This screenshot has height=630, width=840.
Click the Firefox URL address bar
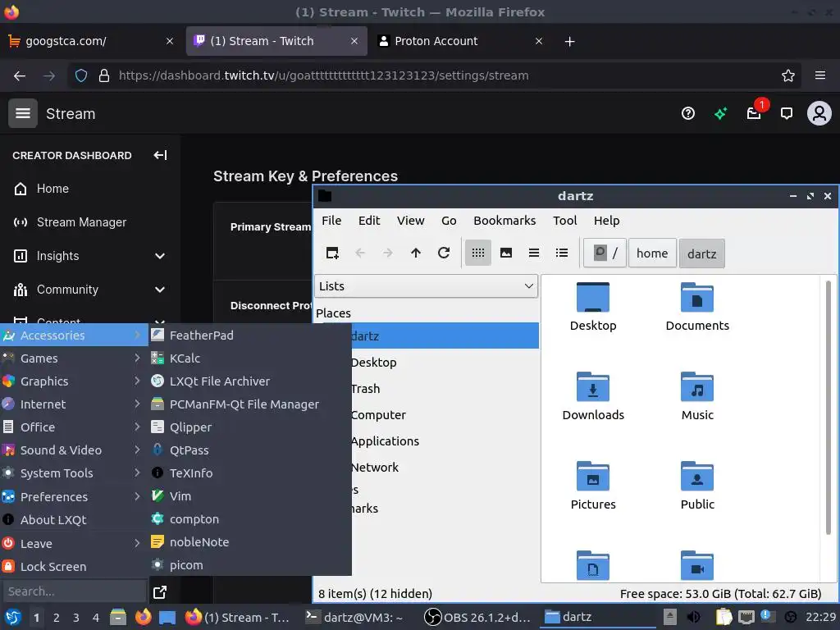click(x=434, y=75)
